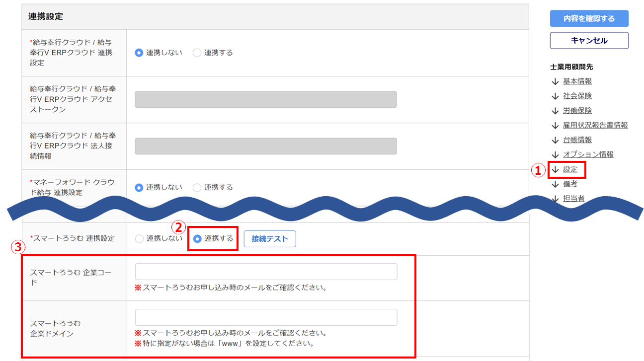Click the down arrow icon beside 担当者
Screen dimensions: 644x361
pyautogui.click(x=555, y=199)
